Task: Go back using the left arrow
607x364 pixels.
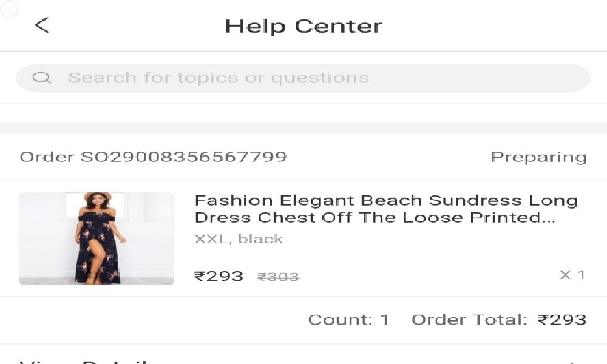Action: point(41,25)
